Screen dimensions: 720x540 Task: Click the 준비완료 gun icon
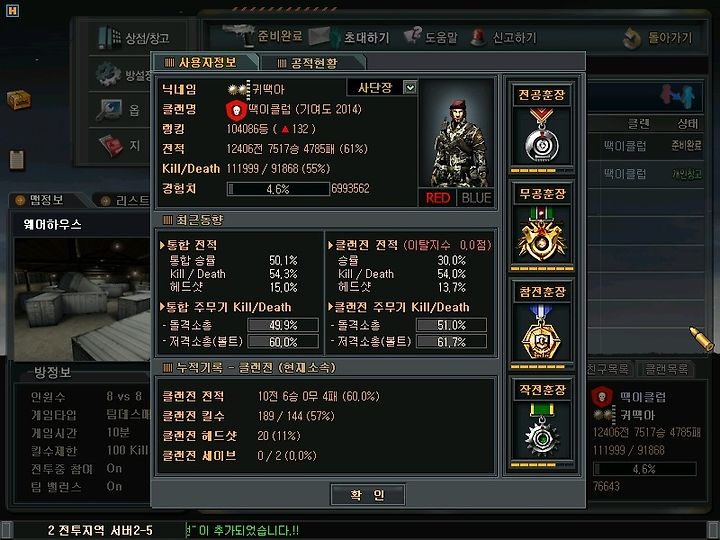tap(238, 35)
